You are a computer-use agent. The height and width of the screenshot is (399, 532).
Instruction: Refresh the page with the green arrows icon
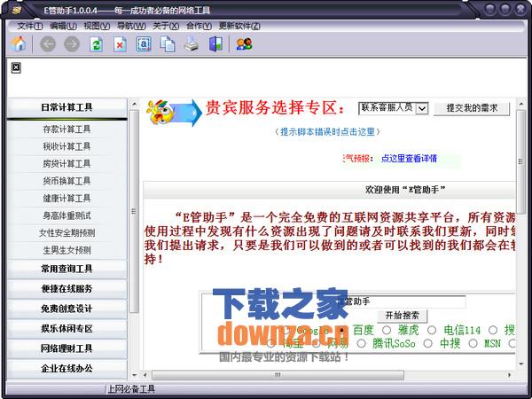coord(97,44)
